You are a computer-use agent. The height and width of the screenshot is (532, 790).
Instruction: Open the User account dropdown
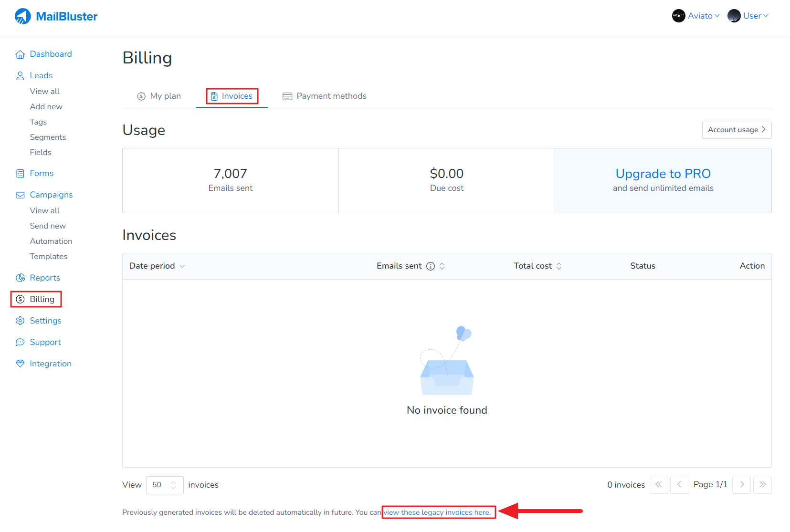pyautogui.click(x=748, y=16)
